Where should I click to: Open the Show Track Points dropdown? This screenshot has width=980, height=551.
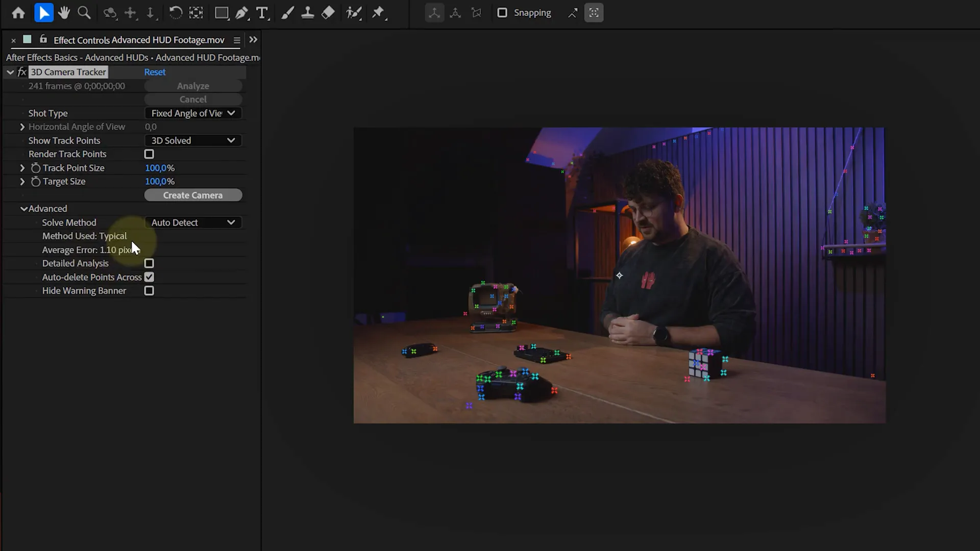point(193,140)
